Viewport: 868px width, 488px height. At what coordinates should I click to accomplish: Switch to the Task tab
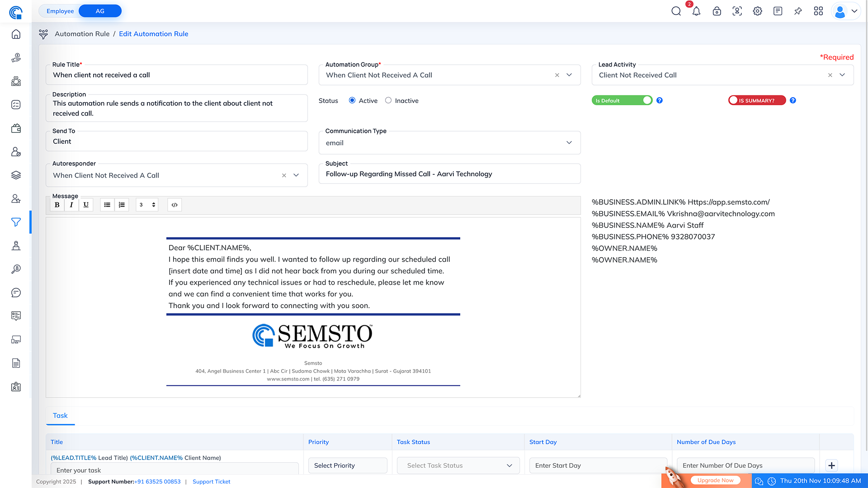(60, 415)
